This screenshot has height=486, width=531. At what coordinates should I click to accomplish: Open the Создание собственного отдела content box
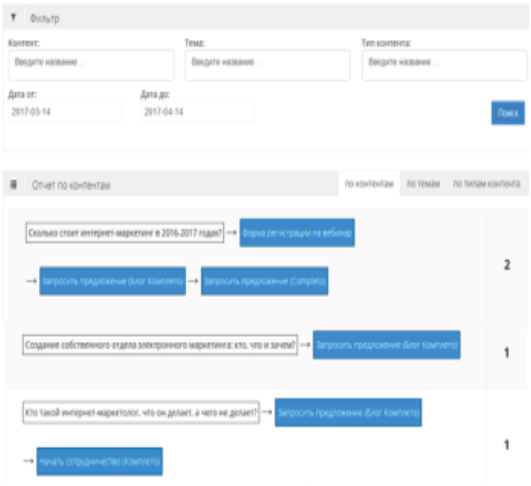tap(160, 345)
